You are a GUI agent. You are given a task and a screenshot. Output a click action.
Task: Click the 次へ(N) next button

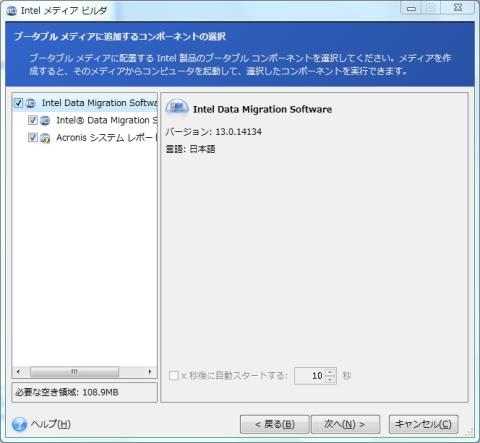coord(345,424)
